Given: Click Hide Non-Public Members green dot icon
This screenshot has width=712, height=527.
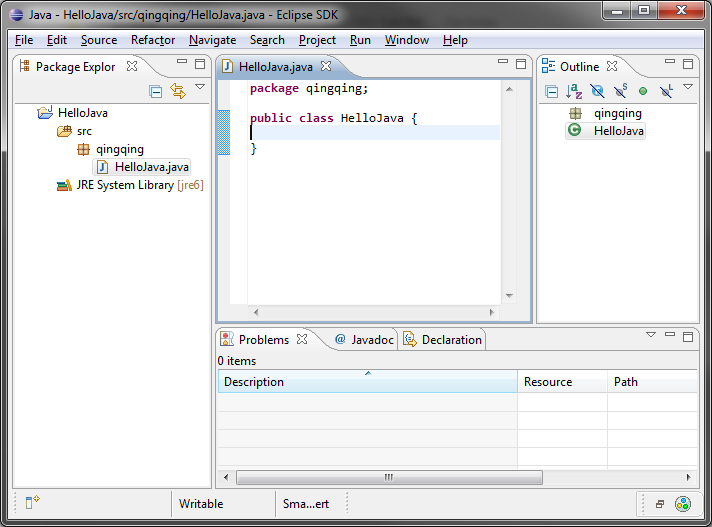Looking at the screenshot, I should coord(643,91).
